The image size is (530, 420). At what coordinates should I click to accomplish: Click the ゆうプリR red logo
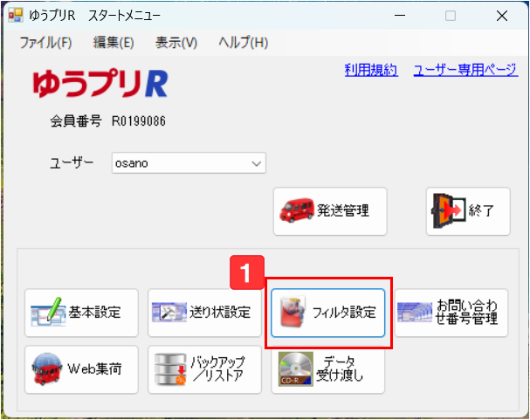(x=100, y=84)
